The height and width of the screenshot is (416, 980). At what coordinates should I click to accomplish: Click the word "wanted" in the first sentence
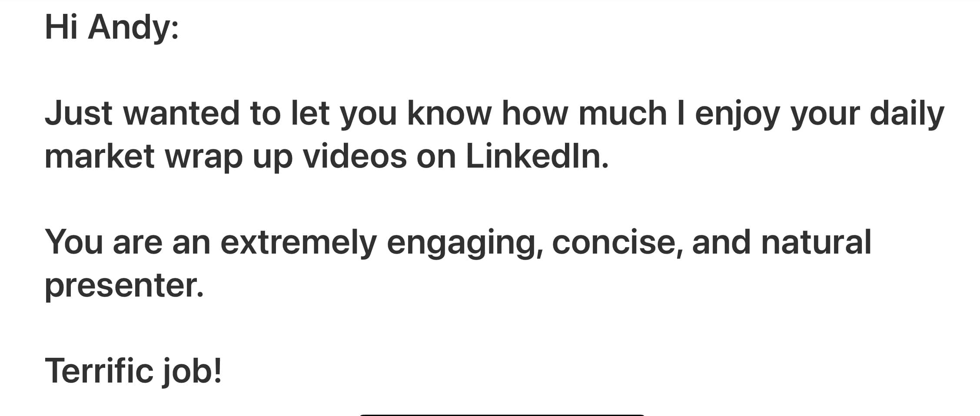[x=181, y=113]
